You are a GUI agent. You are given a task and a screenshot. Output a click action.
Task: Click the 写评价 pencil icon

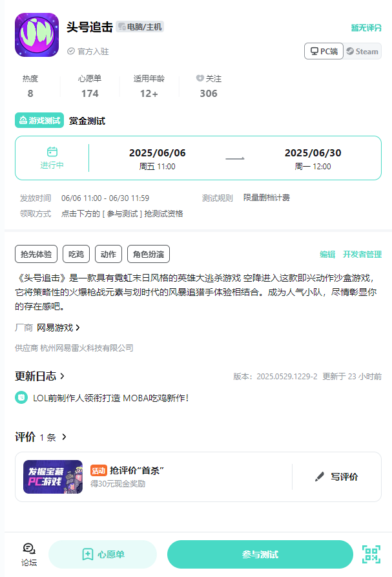tap(320, 477)
